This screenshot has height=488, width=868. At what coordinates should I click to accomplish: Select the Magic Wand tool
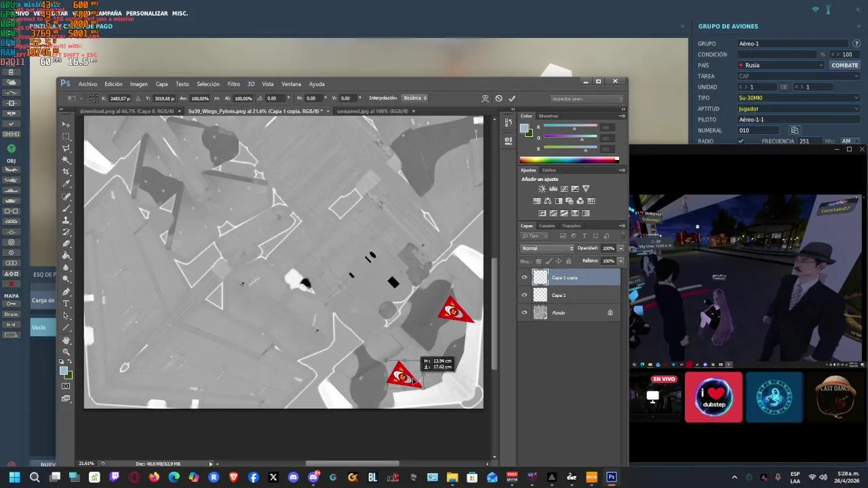[66, 160]
